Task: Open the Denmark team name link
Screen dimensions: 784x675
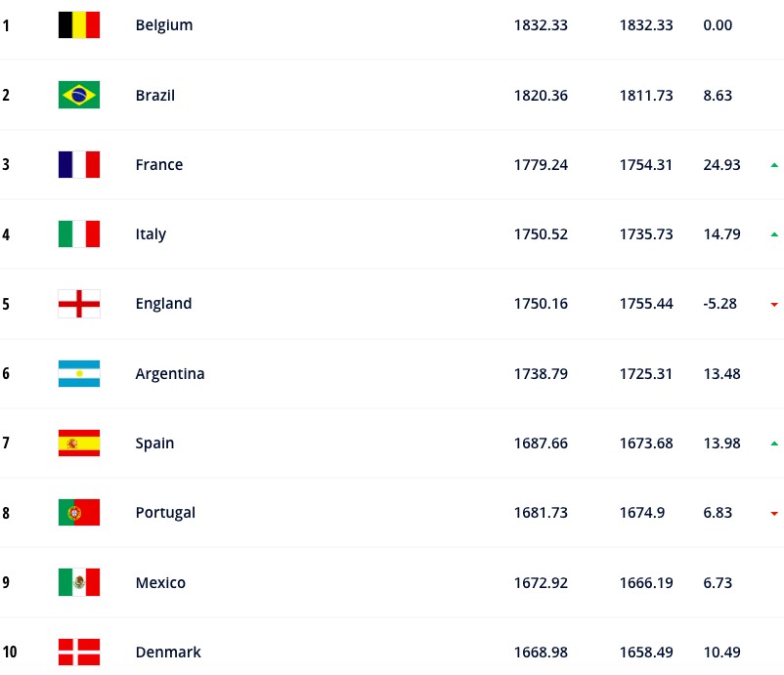Action: [x=168, y=652]
